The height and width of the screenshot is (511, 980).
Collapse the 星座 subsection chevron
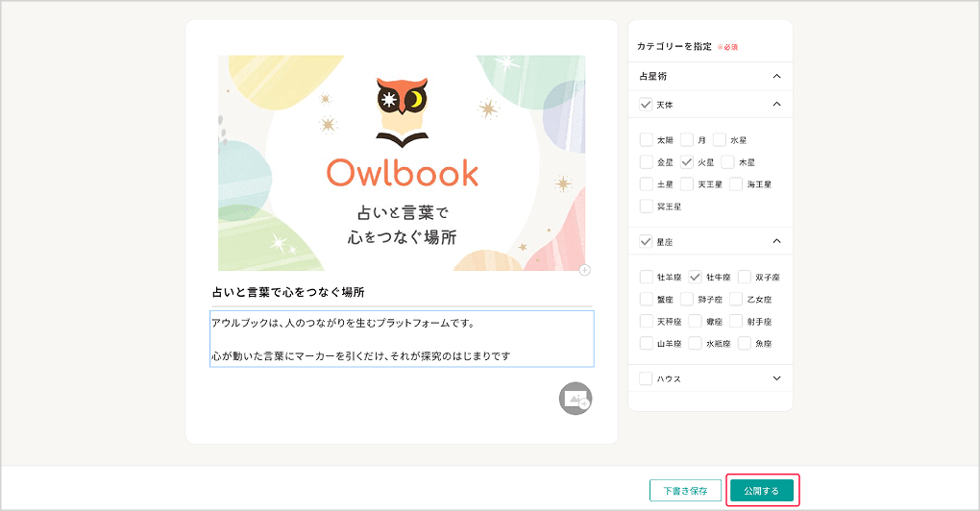pyautogui.click(x=777, y=241)
